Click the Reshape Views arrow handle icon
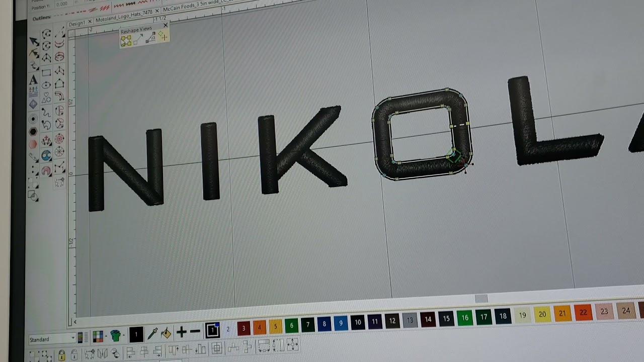 pyautogui.click(x=138, y=39)
